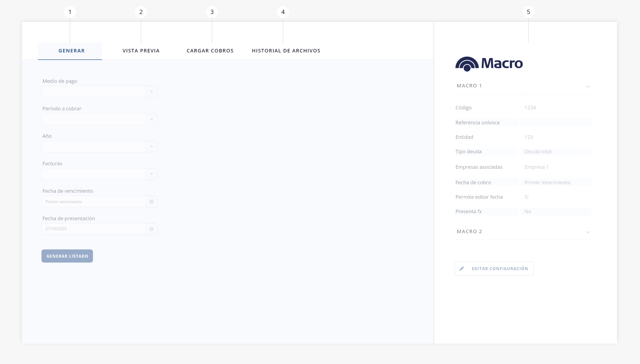This screenshot has width=640, height=364.
Task: Click the pencil icon in Editar Configuración
Action: click(462, 269)
